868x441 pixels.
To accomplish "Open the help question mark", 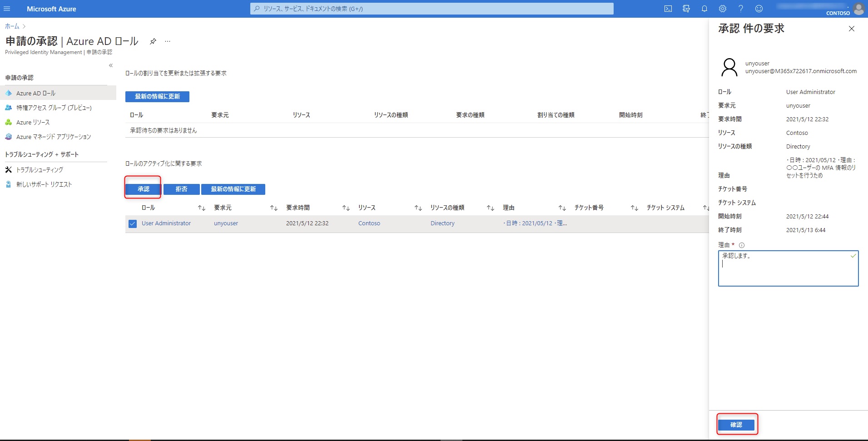I will pos(741,9).
